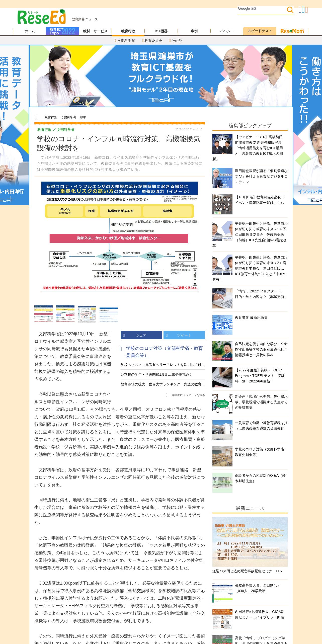This screenshot has width=322, height=644.
Task: Open 送迎バス閉じ込め死亡事故緊急セミナー11/7 link
Action: pyautogui.click(x=248, y=571)
